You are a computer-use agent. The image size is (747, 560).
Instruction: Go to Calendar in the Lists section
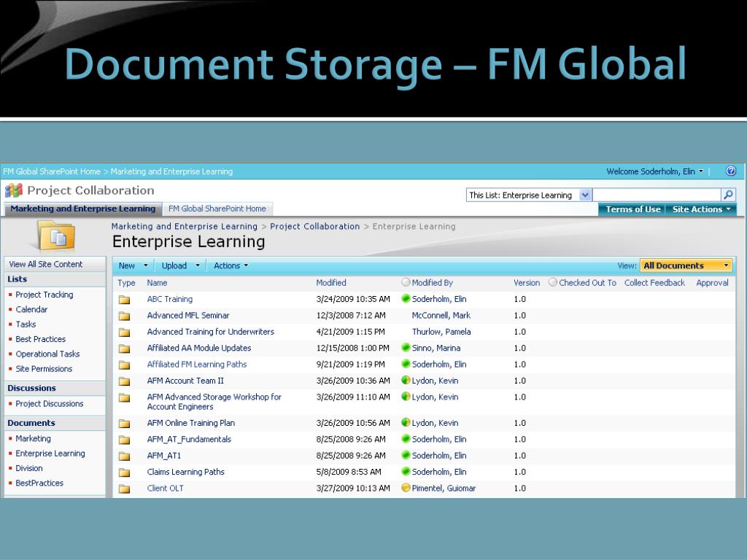tap(31, 309)
